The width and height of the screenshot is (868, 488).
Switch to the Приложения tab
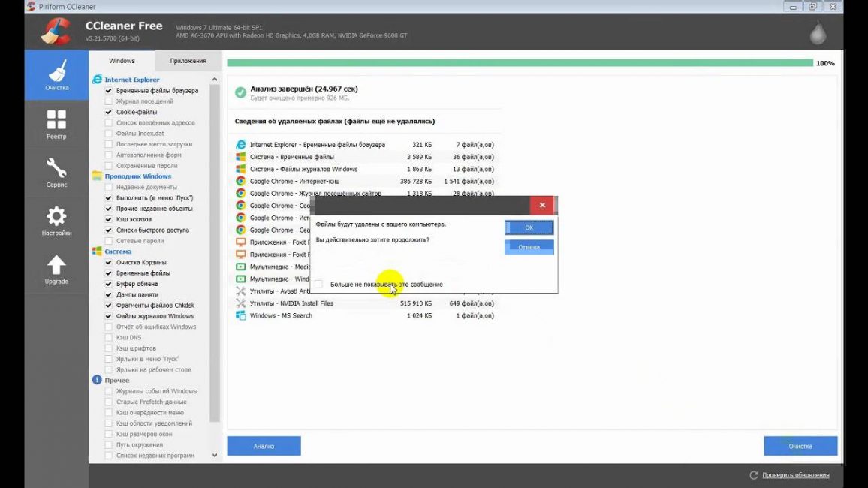coord(188,61)
